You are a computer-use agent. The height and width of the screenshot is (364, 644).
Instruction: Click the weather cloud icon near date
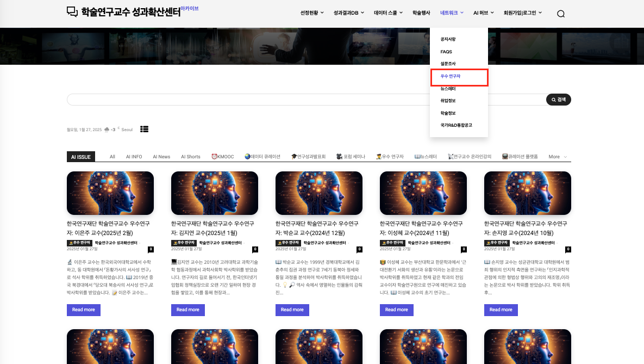click(107, 129)
